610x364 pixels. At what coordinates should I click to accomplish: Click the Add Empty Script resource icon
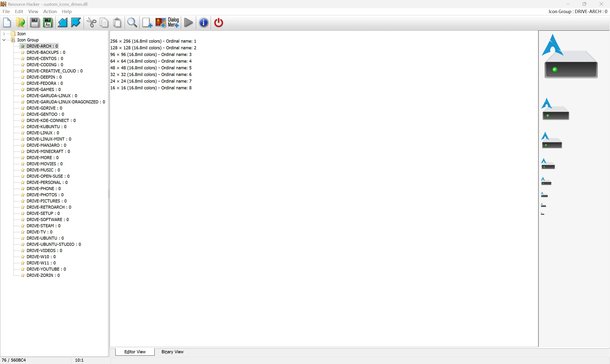[147, 23]
